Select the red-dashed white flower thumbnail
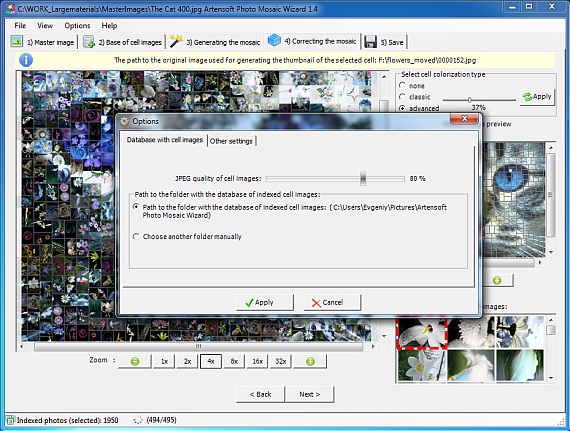The width and height of the screenshot is (570, 431). (x=422, y=332)
